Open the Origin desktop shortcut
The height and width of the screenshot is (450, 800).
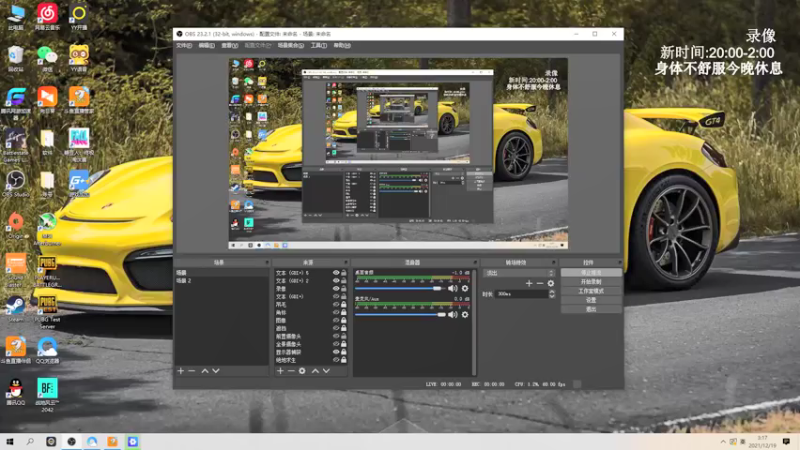click(15, 226)
